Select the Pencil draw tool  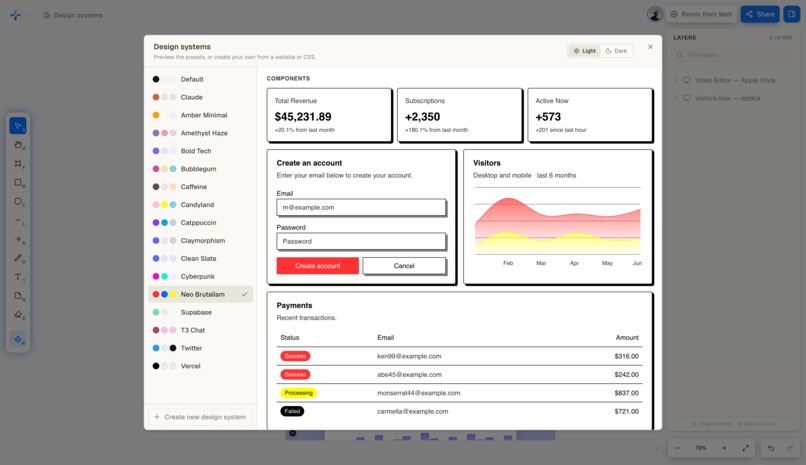pos(18,258)
